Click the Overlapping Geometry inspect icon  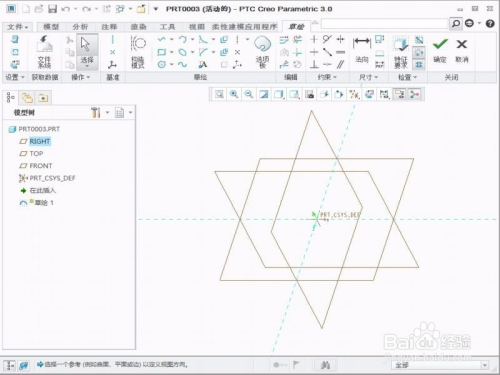tap(419, 40)
